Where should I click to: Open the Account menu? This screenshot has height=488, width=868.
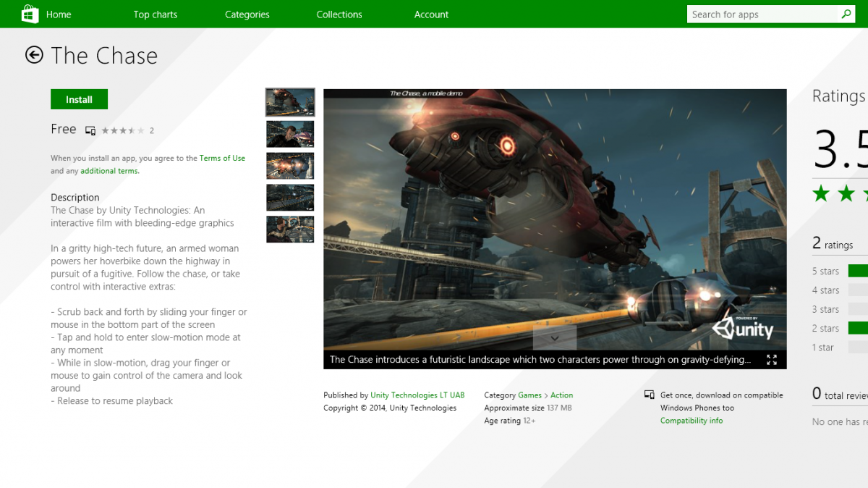tap(432, 14)
